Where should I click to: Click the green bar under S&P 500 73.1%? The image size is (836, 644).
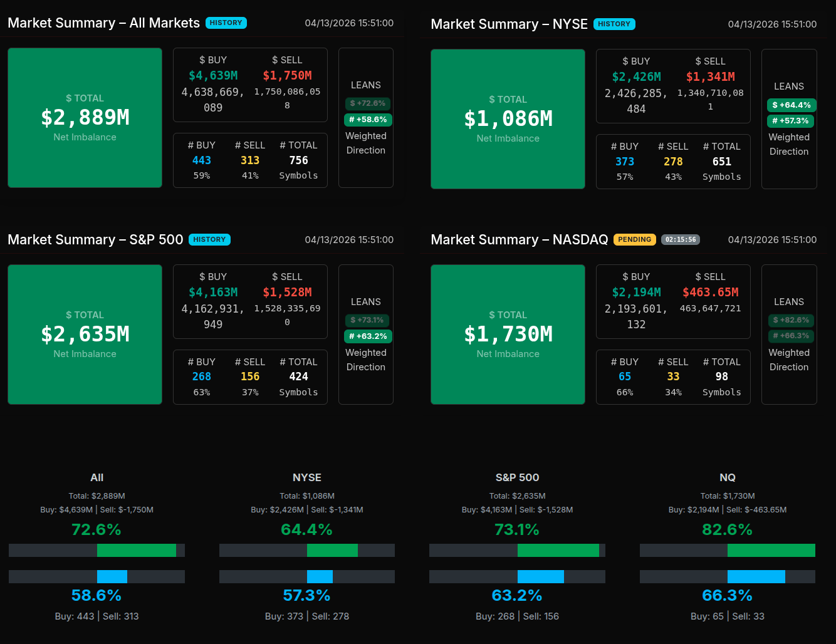click(558, 551)
